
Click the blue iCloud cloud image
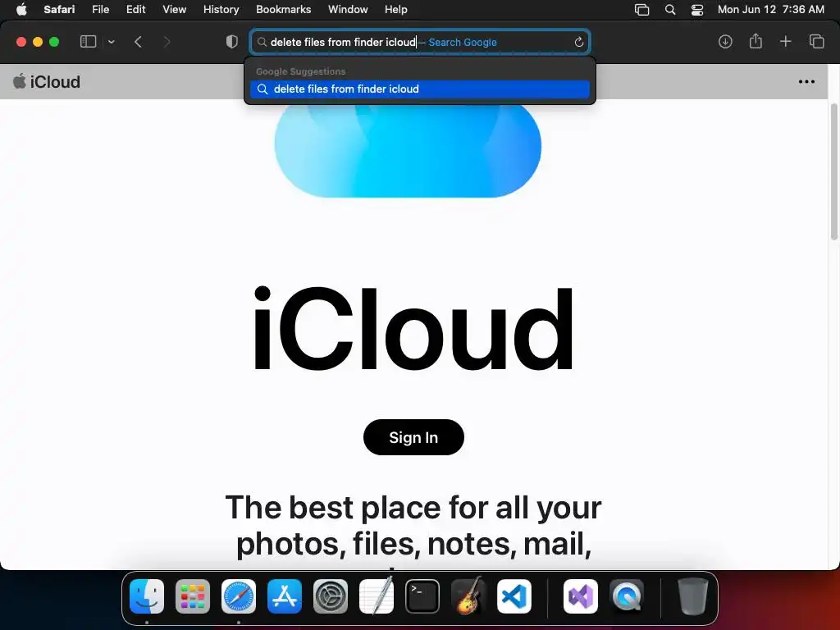point(408,151)
